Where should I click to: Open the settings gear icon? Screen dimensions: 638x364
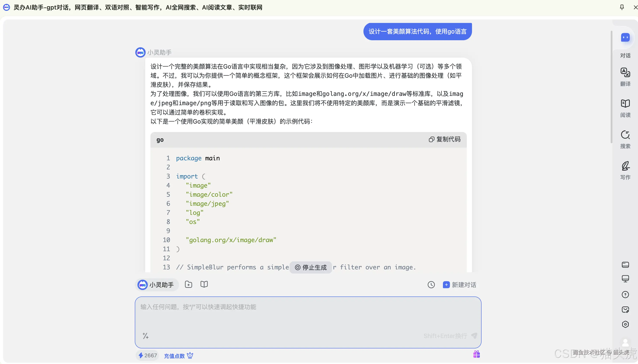pos(625,324)
